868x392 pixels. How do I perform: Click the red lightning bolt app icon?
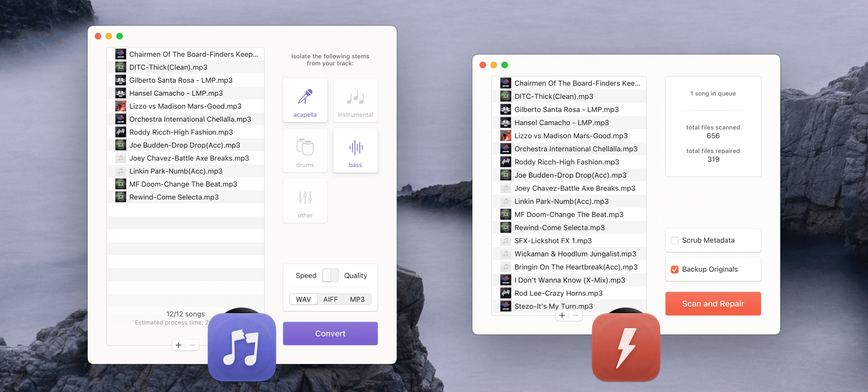click(626, 347)
